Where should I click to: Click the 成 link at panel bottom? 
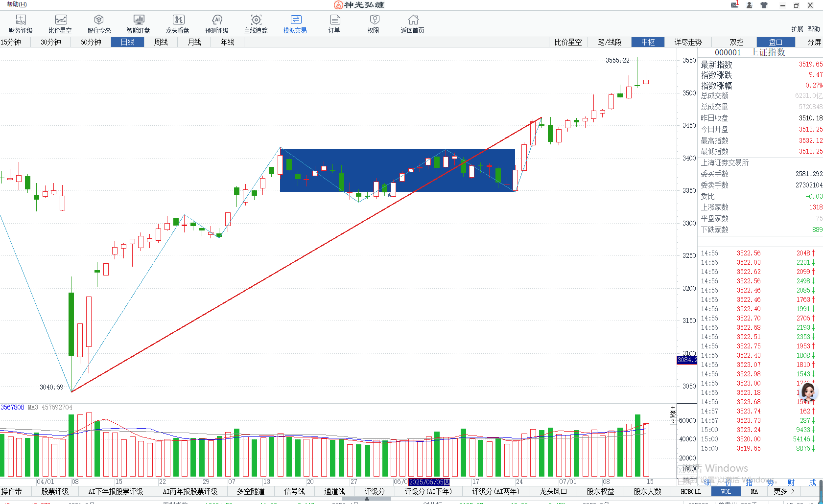[812, 482]
